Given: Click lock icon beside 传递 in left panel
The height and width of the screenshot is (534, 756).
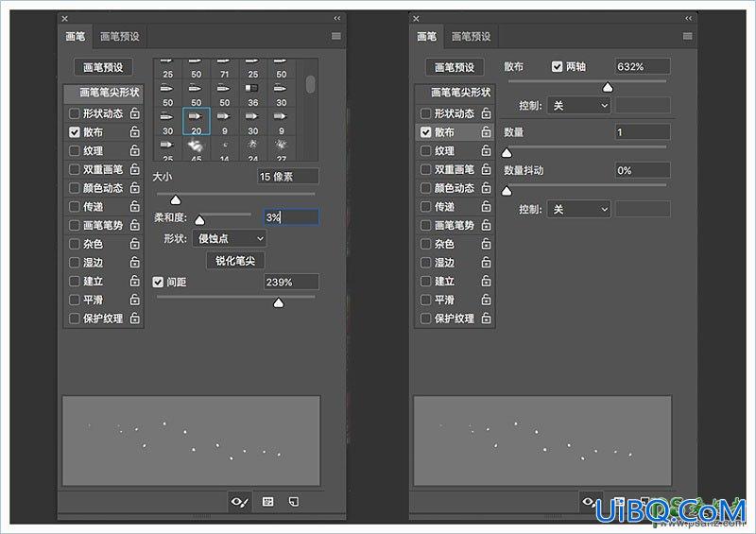Looking at the screenshot, I should tap(135, 206).
